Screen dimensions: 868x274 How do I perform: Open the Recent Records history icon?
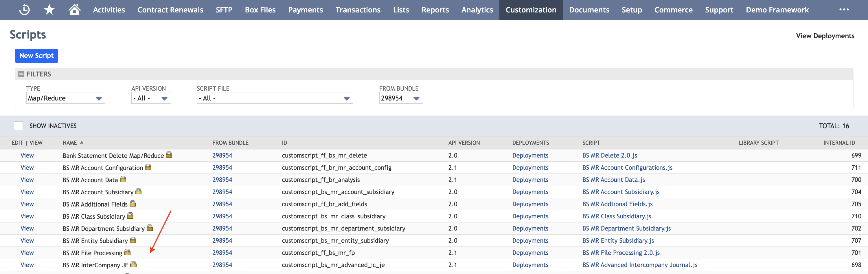click(x=25, y=10)
